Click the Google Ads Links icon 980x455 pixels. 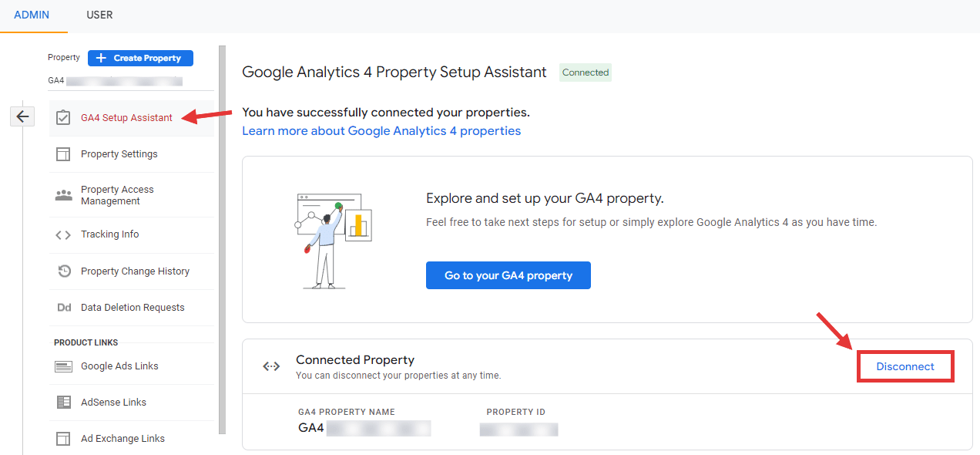pyautogui.click(x=63, y=366)
